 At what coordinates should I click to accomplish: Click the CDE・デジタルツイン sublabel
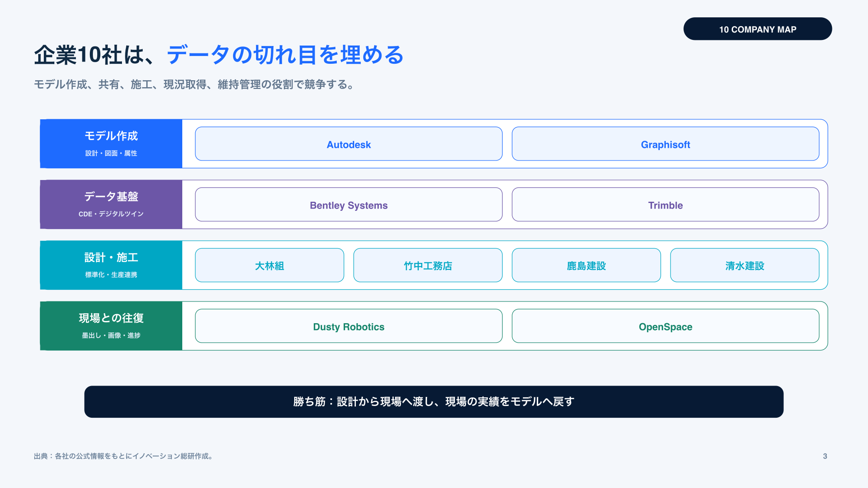[x=111, y=214]
